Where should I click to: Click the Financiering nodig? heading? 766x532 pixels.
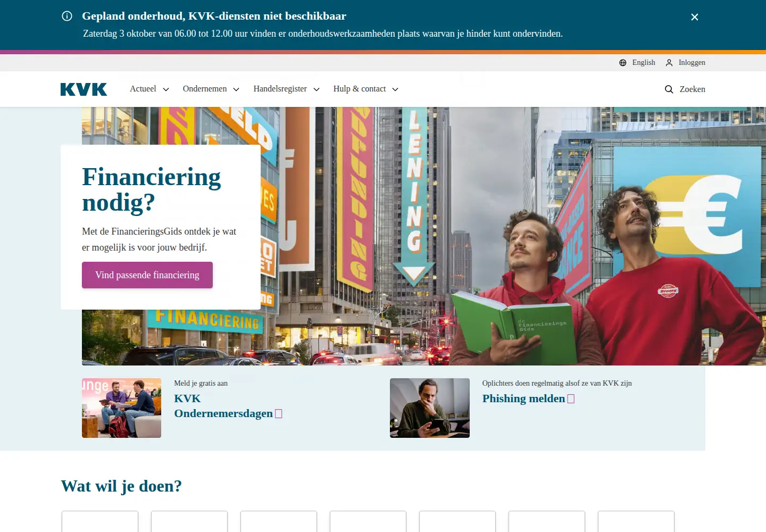152,189
